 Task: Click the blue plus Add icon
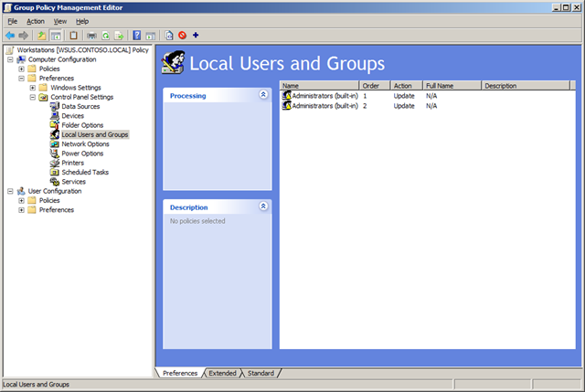[196, 35]
